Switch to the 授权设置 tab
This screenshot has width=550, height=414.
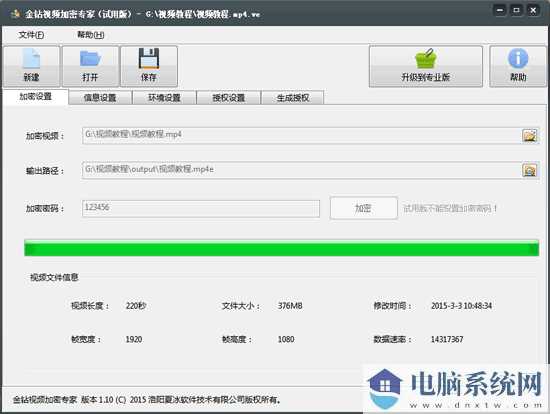(229, 98)
